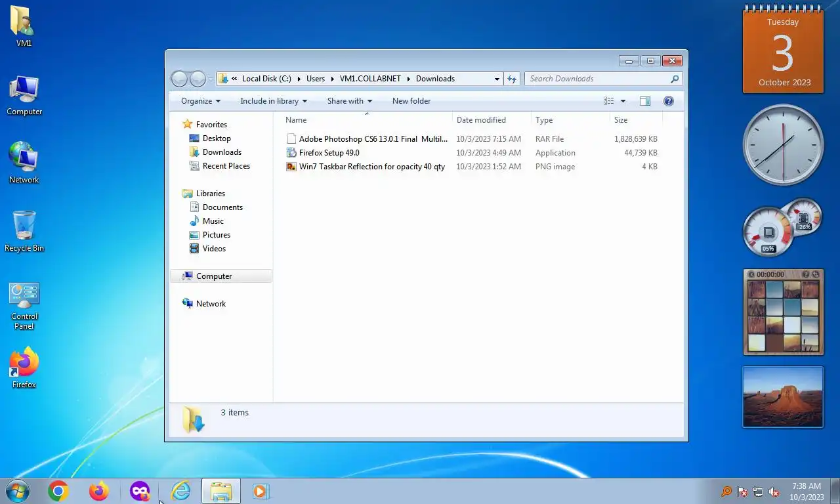Open the More options view dropdown arrow
This screenshot has height=504, width=840.
tap(623, 101)
